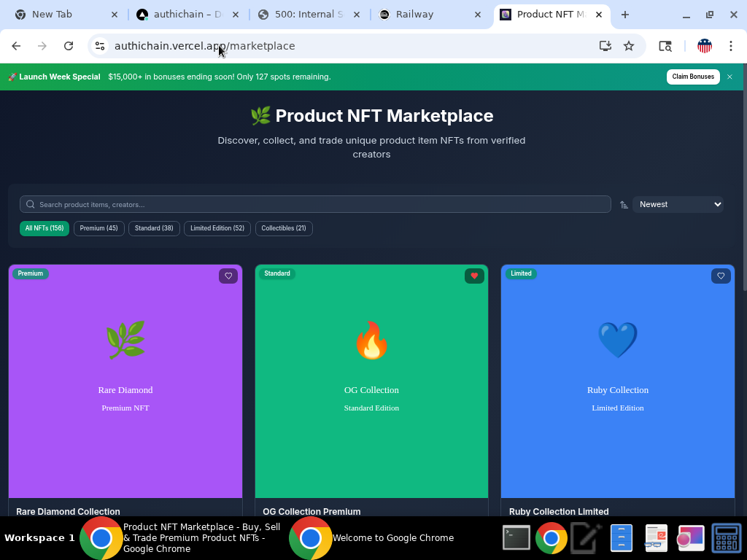Open the file manager taskbar icon

(622, 538)
